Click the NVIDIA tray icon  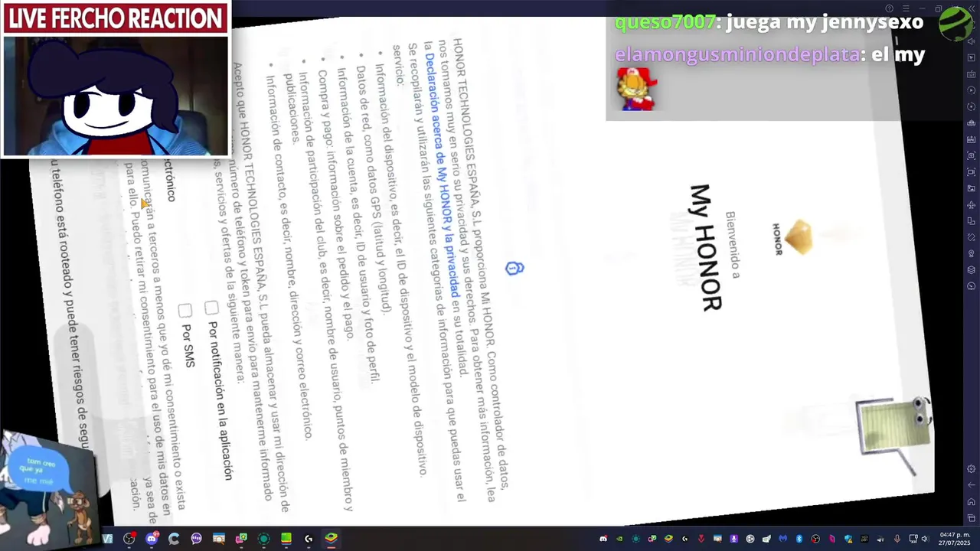point(619,539)
